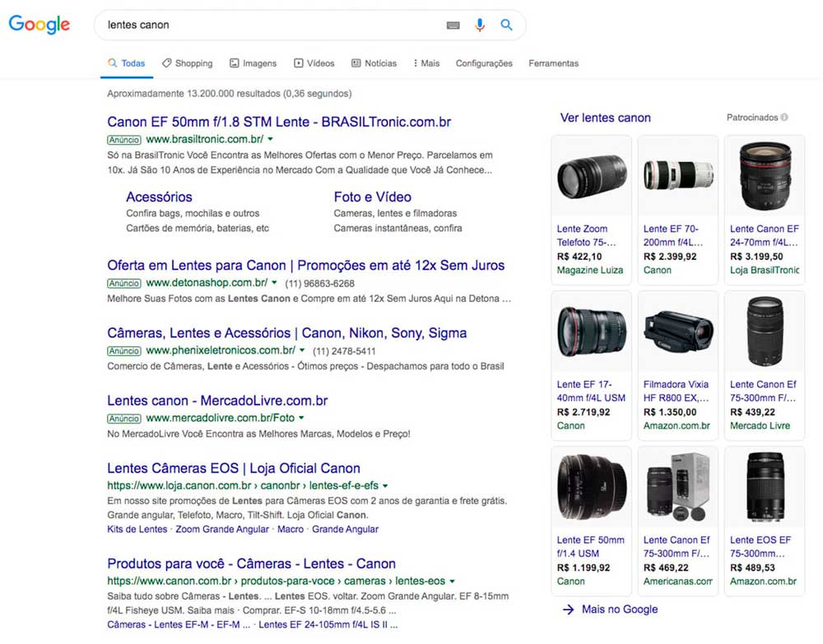
Task: Expand dropdown arrow next to canon.com.br lentes-eos URL
Action: [452, 581]
